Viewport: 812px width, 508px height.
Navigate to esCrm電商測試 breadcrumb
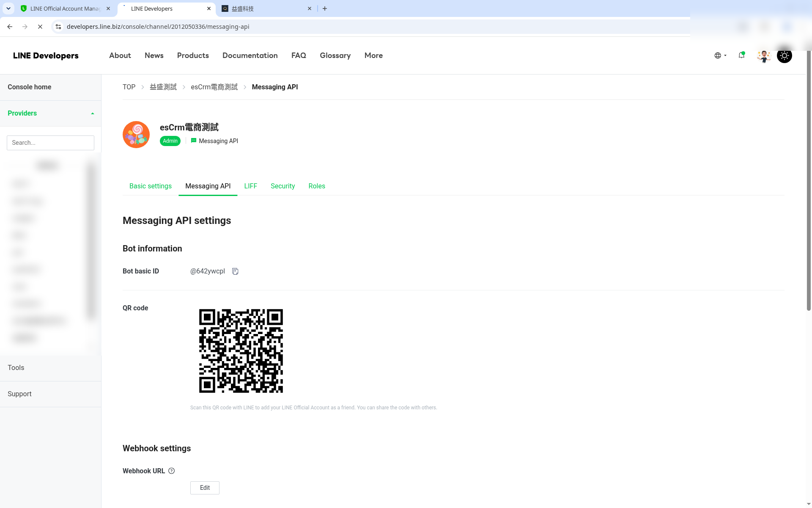[x=214, y=87]
